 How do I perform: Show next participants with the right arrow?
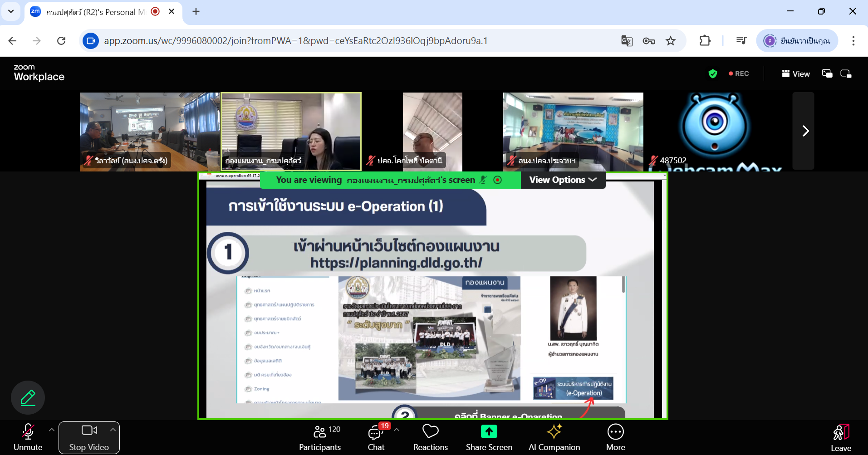[805, 131]
